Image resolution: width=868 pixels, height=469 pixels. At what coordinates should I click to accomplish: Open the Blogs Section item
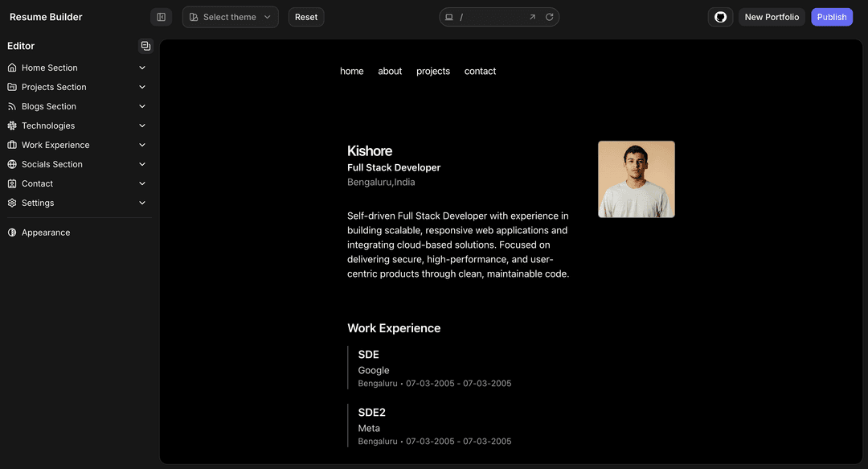(x=49, y=106)
